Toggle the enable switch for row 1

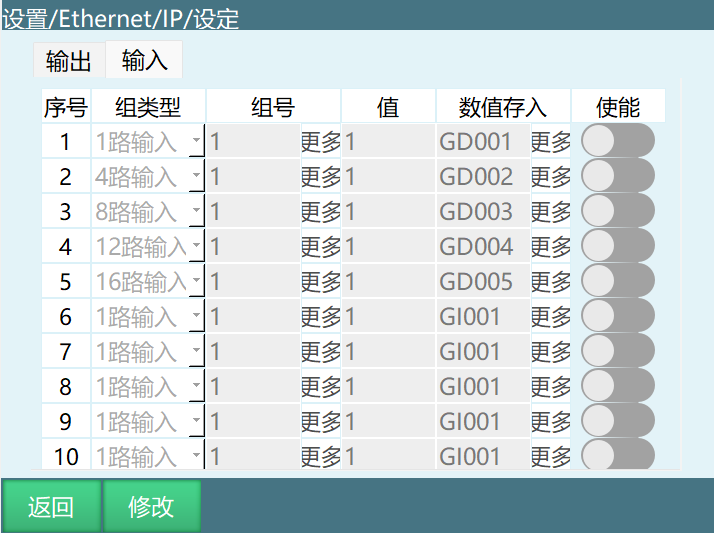(617, 141)
